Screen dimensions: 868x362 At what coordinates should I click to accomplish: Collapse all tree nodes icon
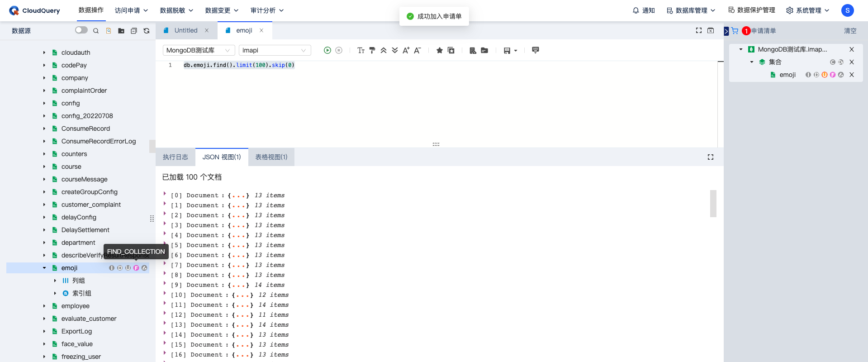pyautogui.click(x=134, y=31)
